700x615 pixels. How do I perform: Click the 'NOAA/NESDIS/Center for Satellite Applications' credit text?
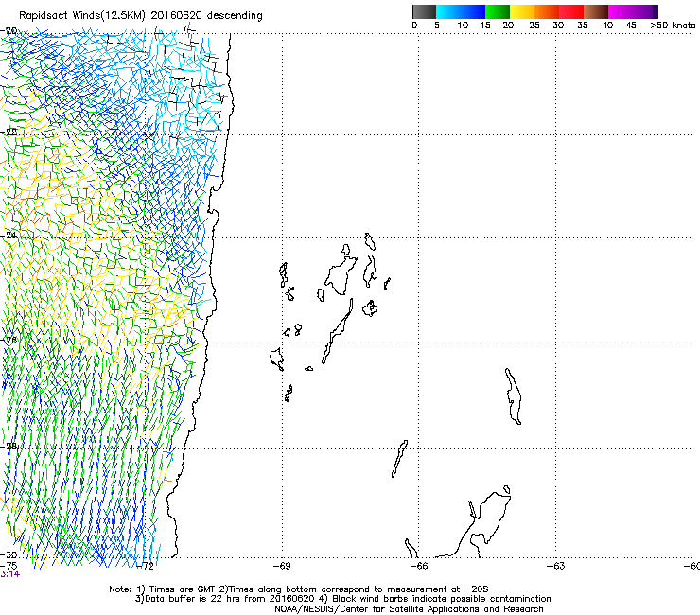409,609
